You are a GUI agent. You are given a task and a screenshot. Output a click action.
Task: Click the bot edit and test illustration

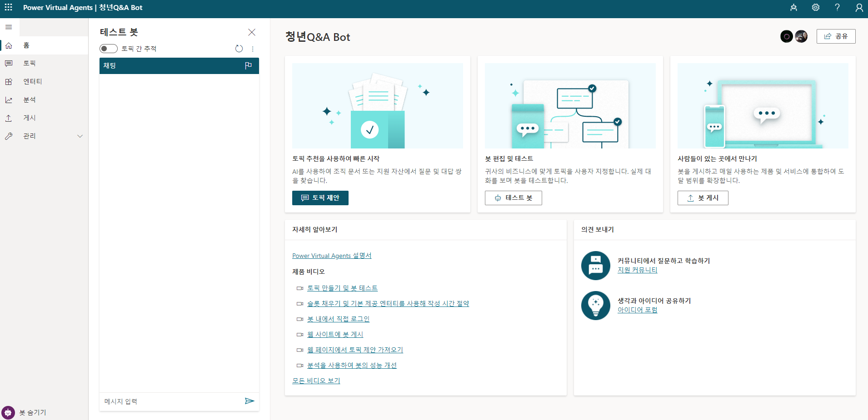(570, 106)
